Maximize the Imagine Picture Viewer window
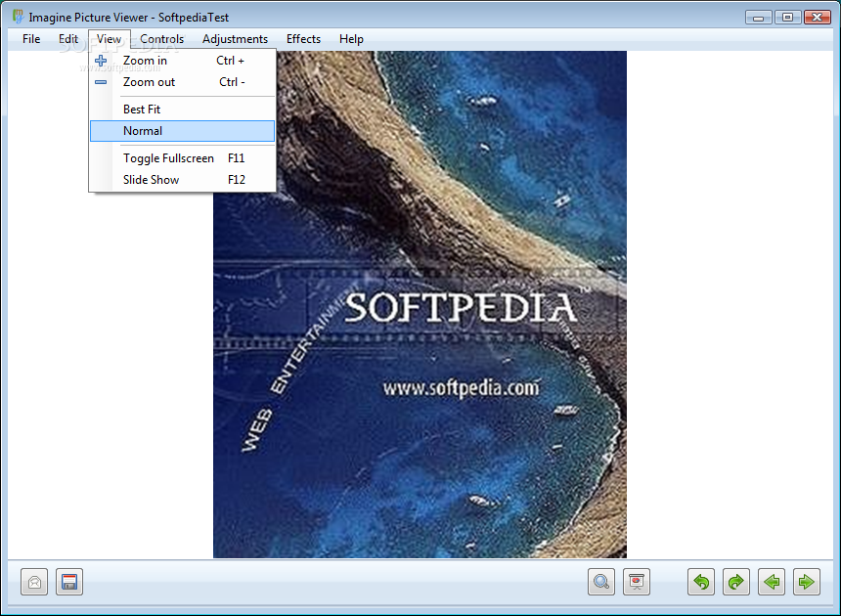The width and height of the screenshot is (841, 616). 787,18
